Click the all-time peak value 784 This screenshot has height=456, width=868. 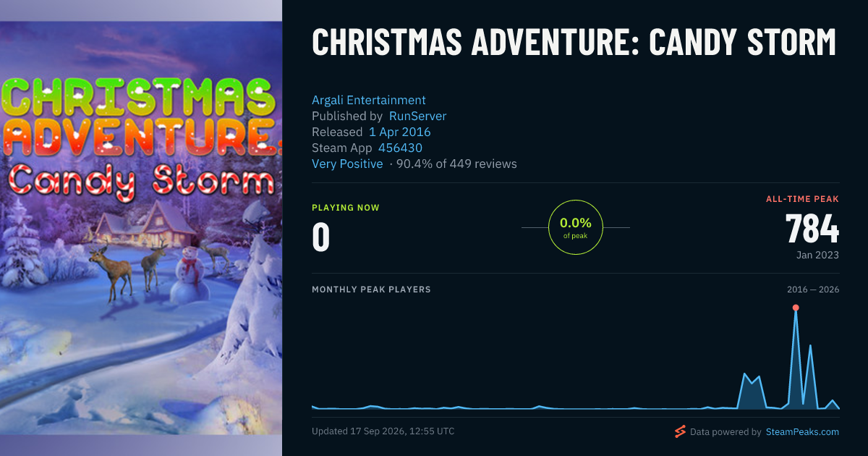coord(812,229)
